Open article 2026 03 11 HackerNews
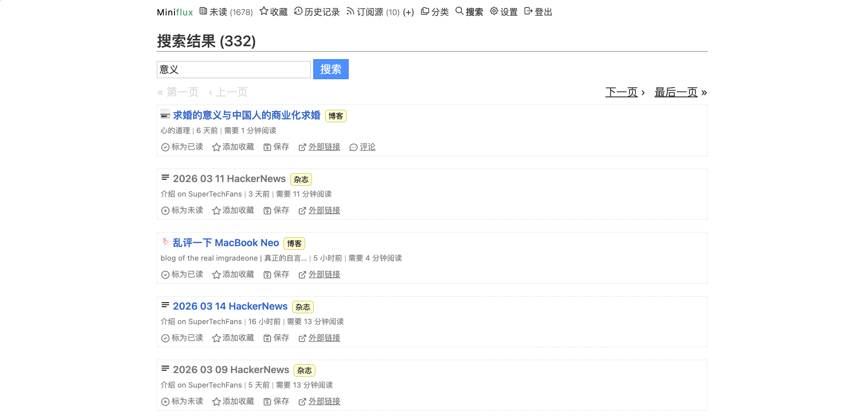 (x=229, y=179)
